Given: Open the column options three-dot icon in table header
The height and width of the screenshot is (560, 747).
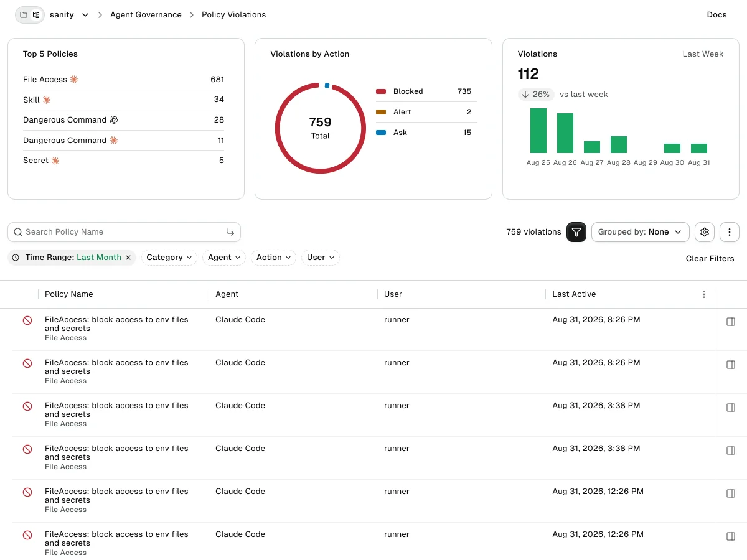Looking at the screenshot, I should tap(704, 294).
